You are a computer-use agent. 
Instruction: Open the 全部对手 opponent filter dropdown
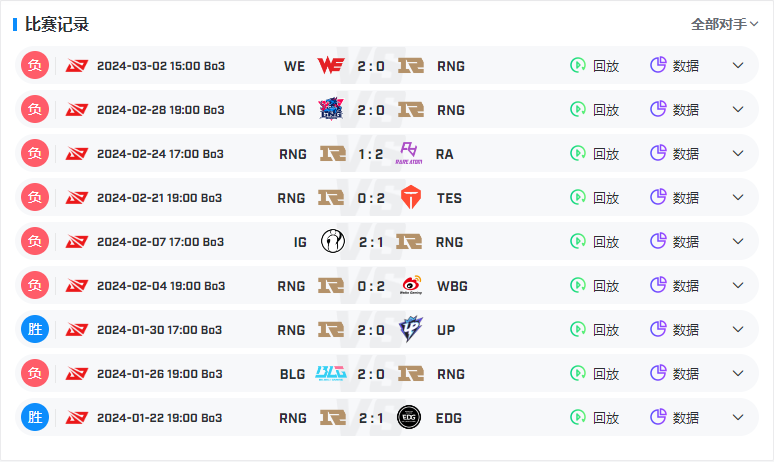click(x=724, y=24)
